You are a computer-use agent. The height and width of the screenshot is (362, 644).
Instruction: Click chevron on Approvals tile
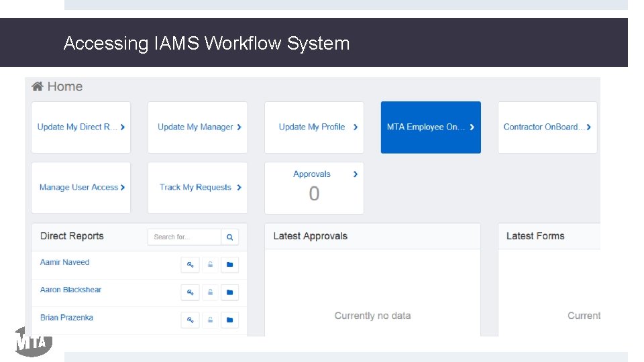(356, 174)
